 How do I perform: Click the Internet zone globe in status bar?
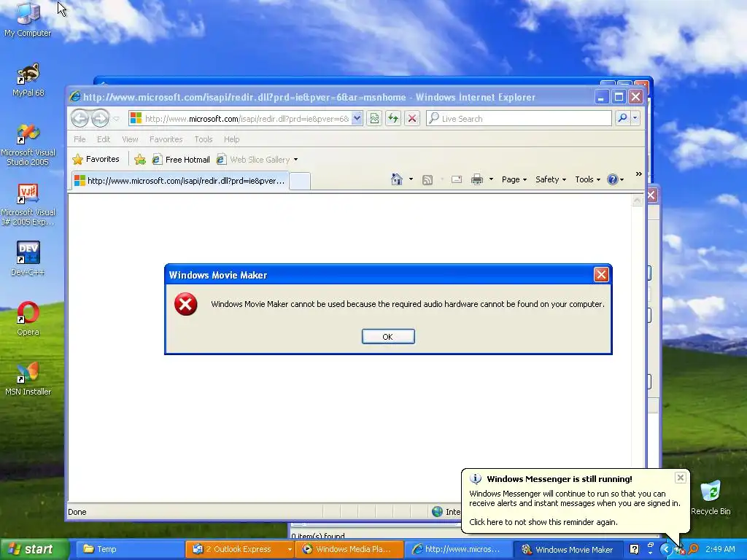(x=437, y=512)
